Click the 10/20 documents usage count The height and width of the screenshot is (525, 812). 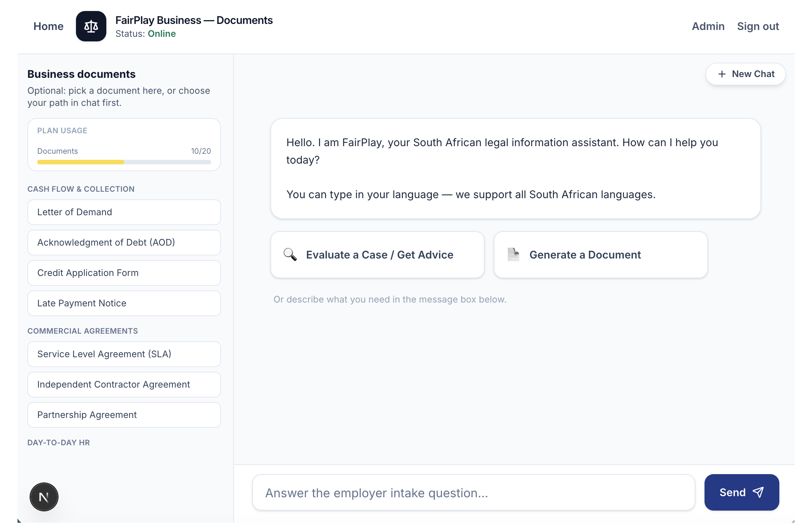(x=201, y=151)
